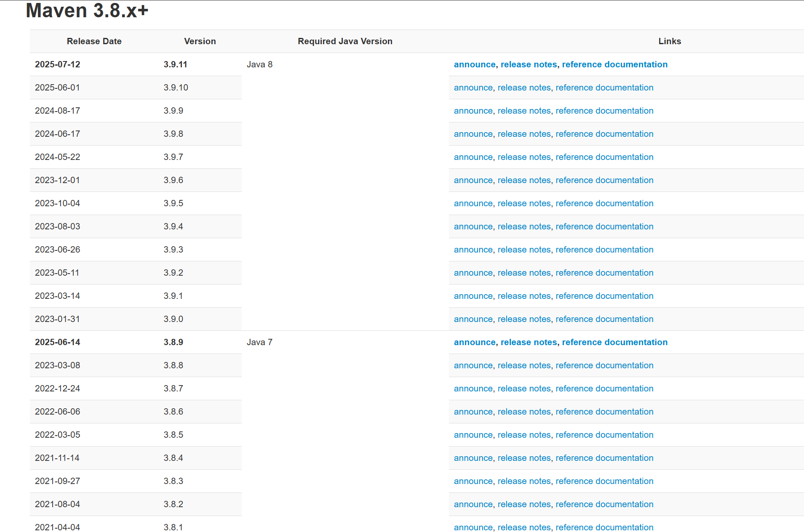Click the announce link for 3.8.6
Image resolution: width=804 pixels, height=532 pixels.
tap(473, 412)
